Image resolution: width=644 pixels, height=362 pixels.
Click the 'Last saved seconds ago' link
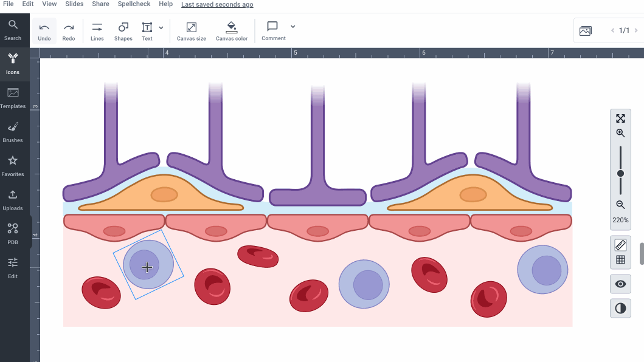[217, 4]
